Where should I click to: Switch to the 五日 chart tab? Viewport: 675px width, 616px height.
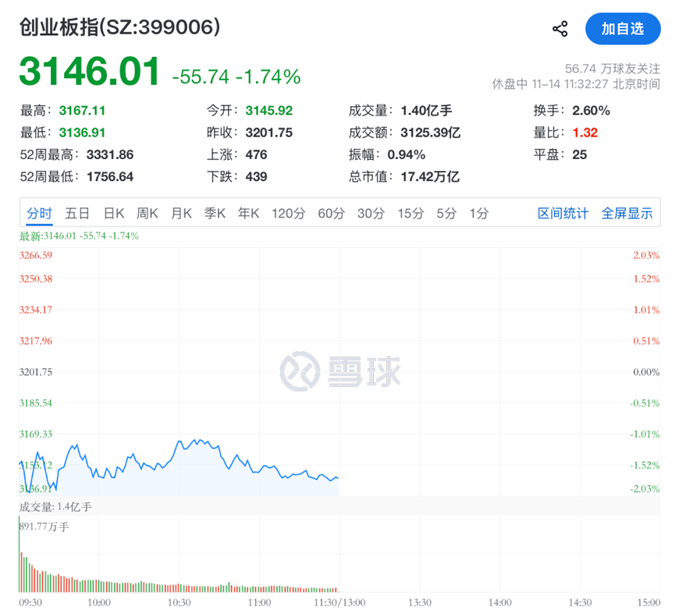(77, 213)
